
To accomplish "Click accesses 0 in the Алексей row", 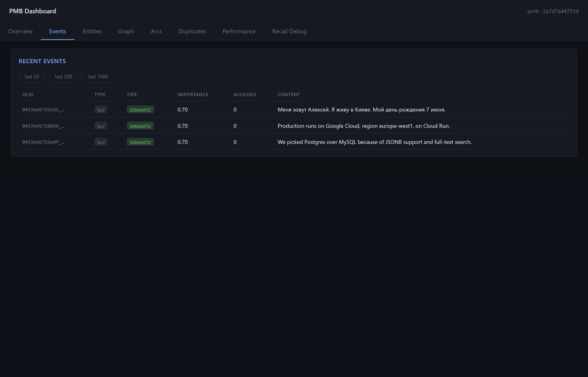I will [235, 110].
